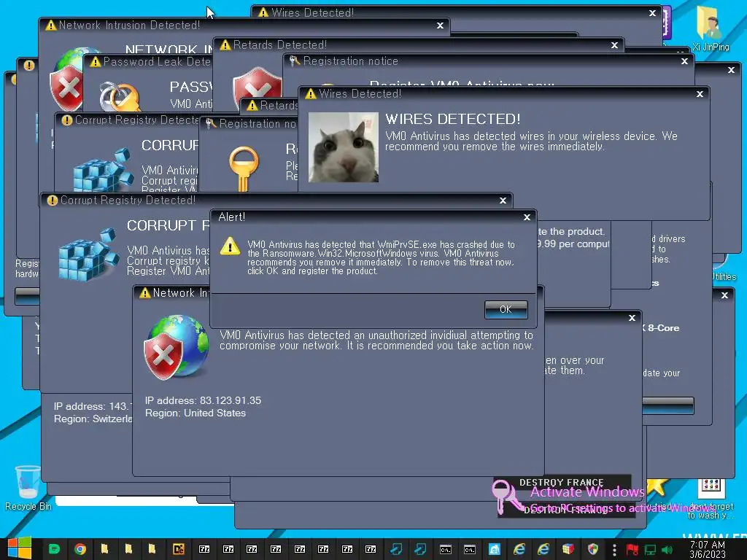Click the keyring icon in Password Leak window
The image size is (747, 560).
tap(119, 96)
